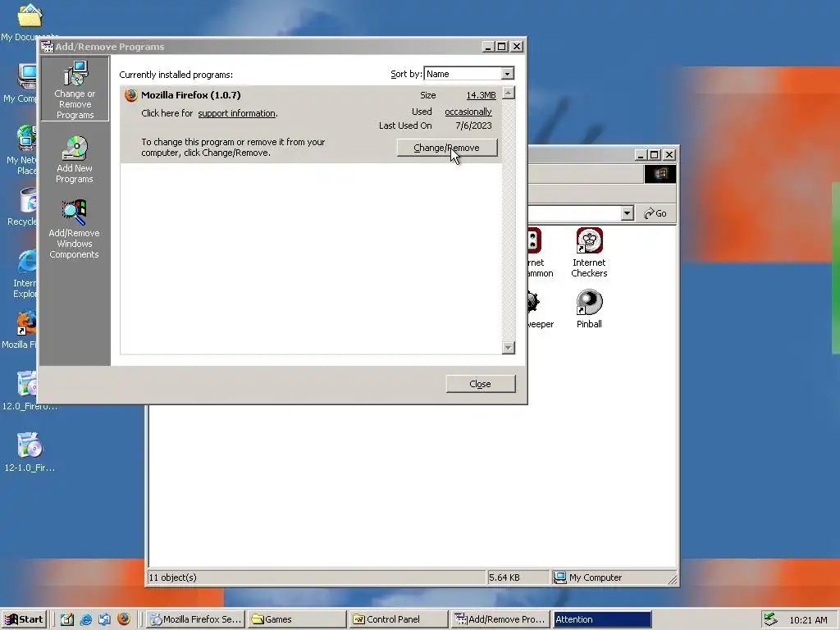Open Add/Remove Windows Components
The height and width of the screenshot is (630, 840).
coord(74,230)
